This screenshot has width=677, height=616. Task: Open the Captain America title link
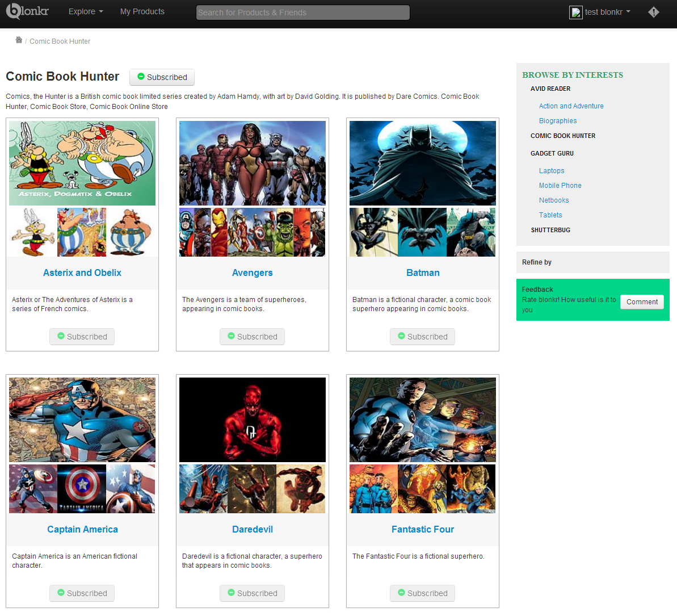(x=82, y=530)
